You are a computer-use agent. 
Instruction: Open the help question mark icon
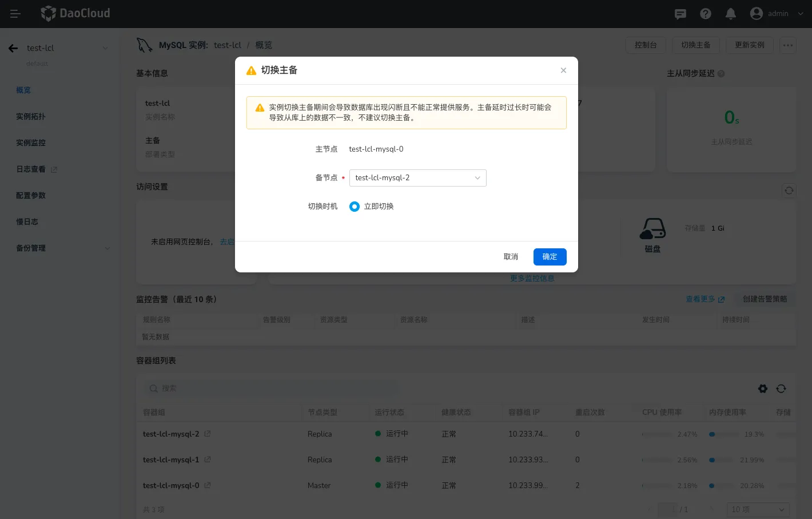(706, 14)
